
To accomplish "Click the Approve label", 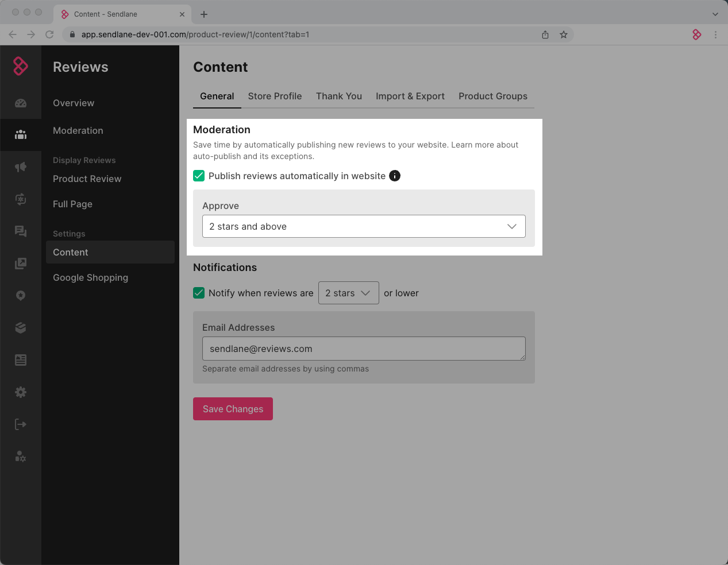I will pos(221,206).
